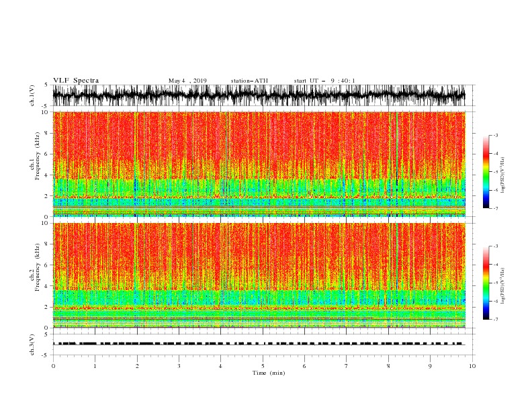Image resolution: width=532 pixels, height=411 pixels.
Task: Click the -5 tick on the lower colorbar
Action: point(496,283)
